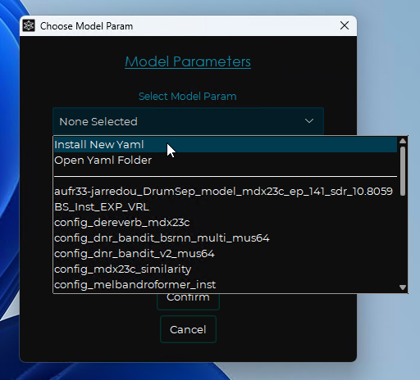
Task: Choose config_dnr_bandit_bsrnn_multi_mus64
Action: [x=225, y=238]
